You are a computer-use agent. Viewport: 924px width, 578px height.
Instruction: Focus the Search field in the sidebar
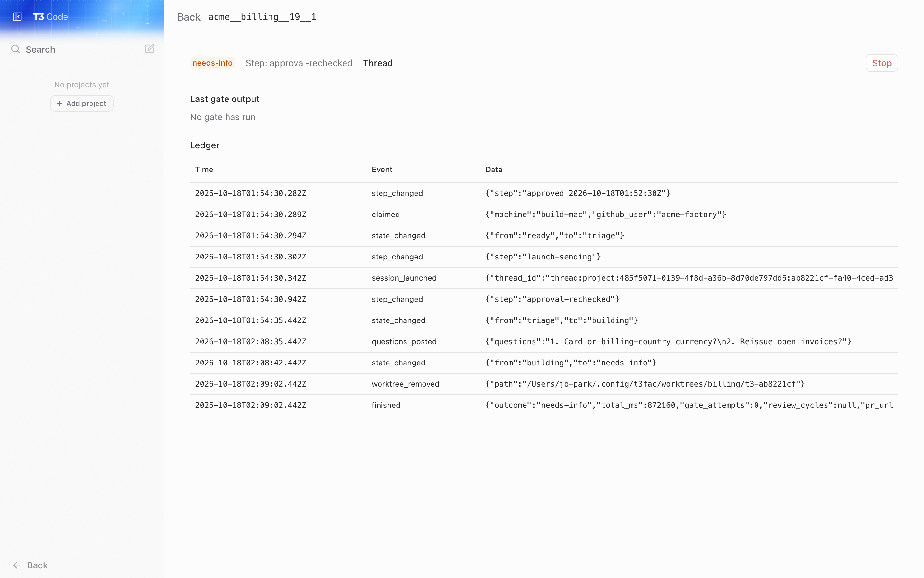point(40,49)
